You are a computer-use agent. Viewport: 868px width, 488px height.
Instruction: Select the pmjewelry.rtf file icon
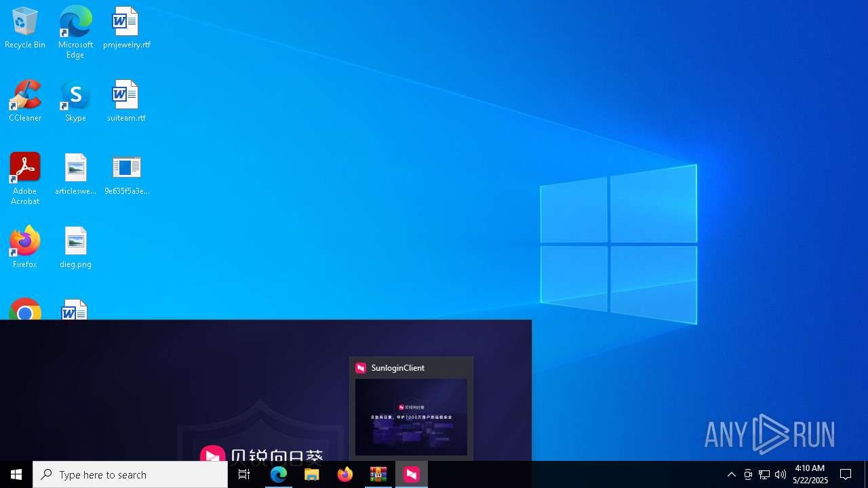(x=126, y=28)
